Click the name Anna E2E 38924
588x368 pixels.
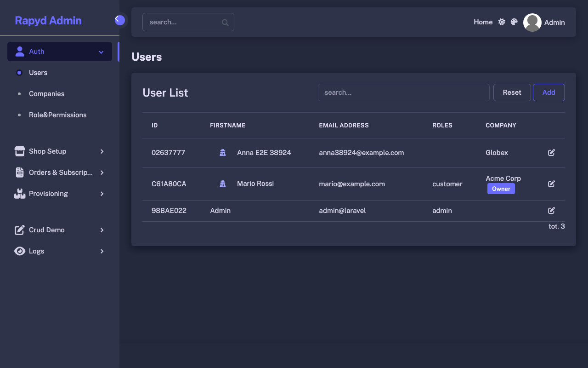264,153
